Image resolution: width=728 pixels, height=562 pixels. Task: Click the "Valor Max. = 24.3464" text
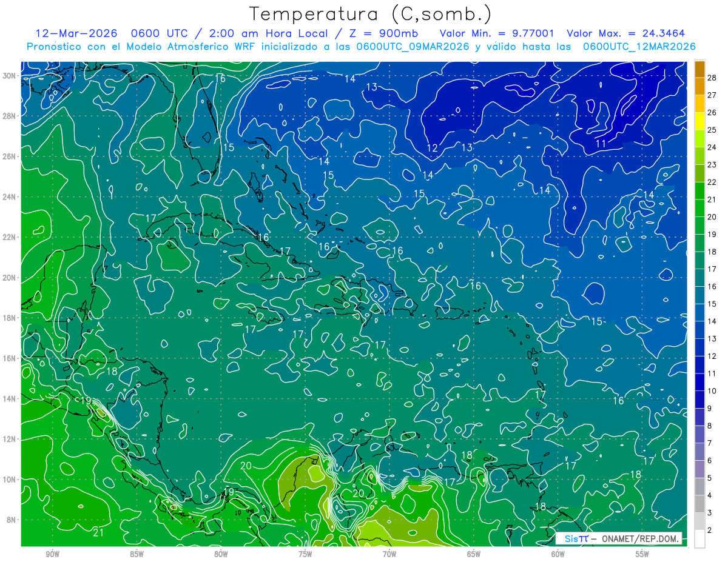[626, 33]
